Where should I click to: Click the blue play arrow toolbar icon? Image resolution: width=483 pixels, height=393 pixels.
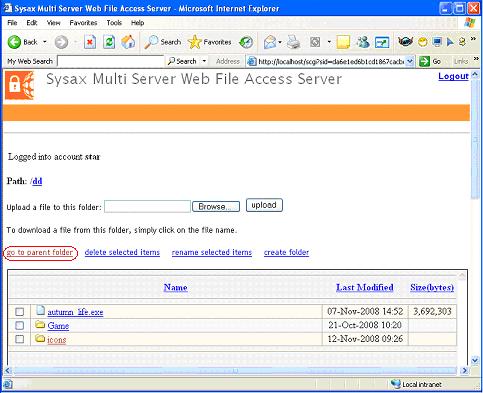(x=450, y=42)
